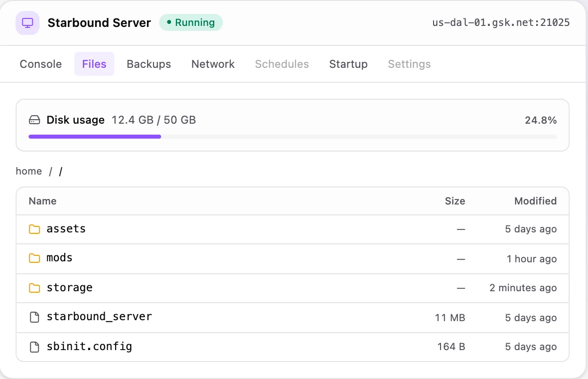Image resolution: width=588 pixels, height=379 pixels.
Task: Click the Starbound Server title
Action: 99,23
